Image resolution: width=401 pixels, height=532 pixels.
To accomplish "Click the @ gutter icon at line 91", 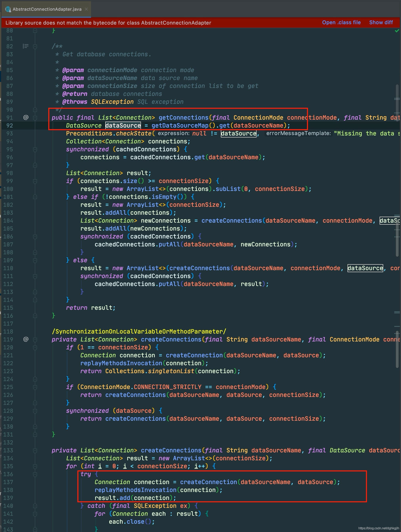I will [26, 117].
